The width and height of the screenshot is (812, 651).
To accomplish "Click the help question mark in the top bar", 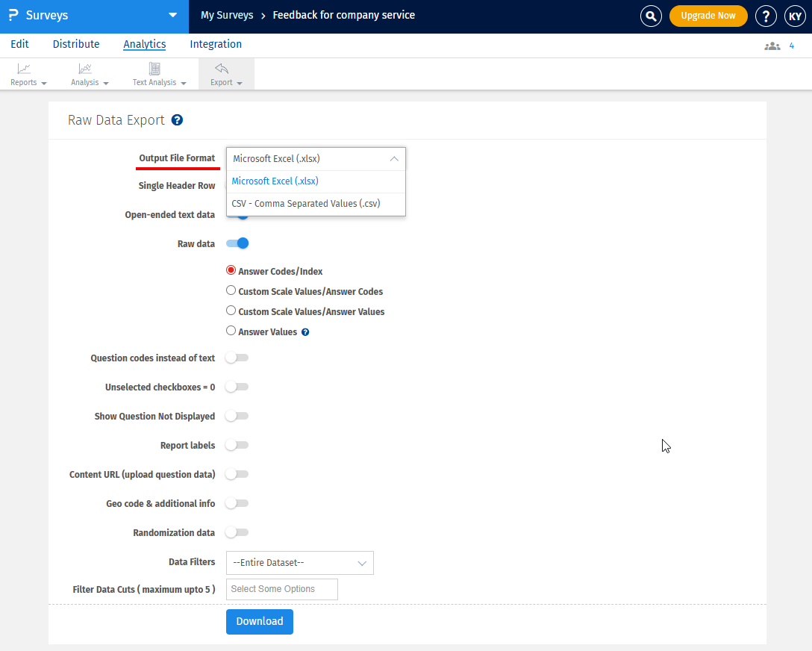I will 766,16.
